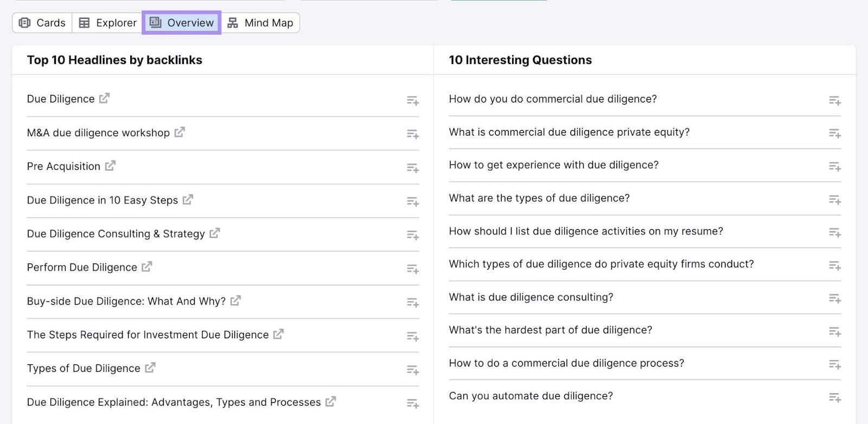The height and width of the screenshot is (424, 868).
Task: Open external link for Types of Due Diligence
Action: (150, 368)
